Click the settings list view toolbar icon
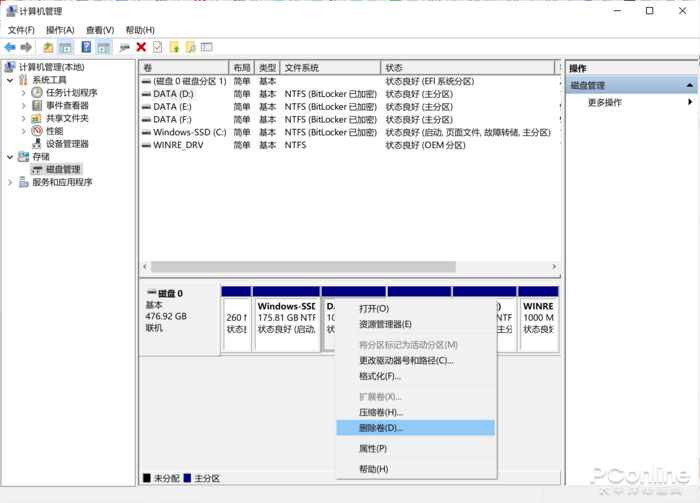The height and width of the screenshot is (503, 700). pyautogui.click(x=207, y=47)
